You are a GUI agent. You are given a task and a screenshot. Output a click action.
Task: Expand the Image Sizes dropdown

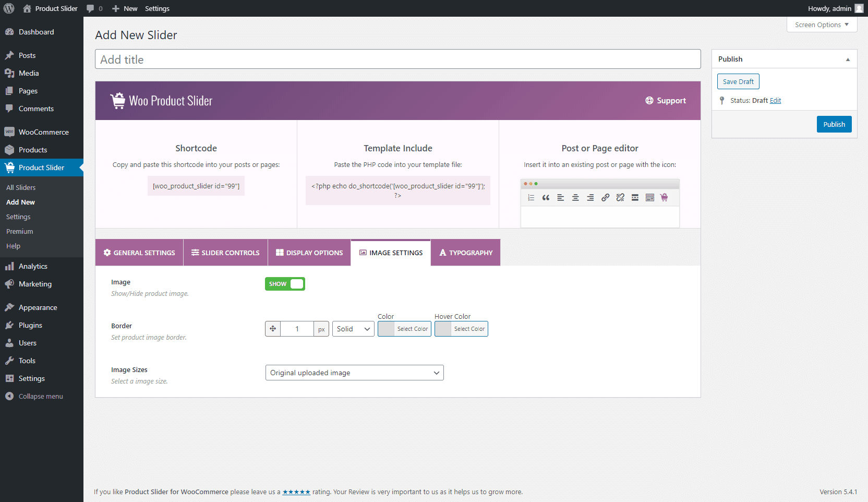click(354, 373)
